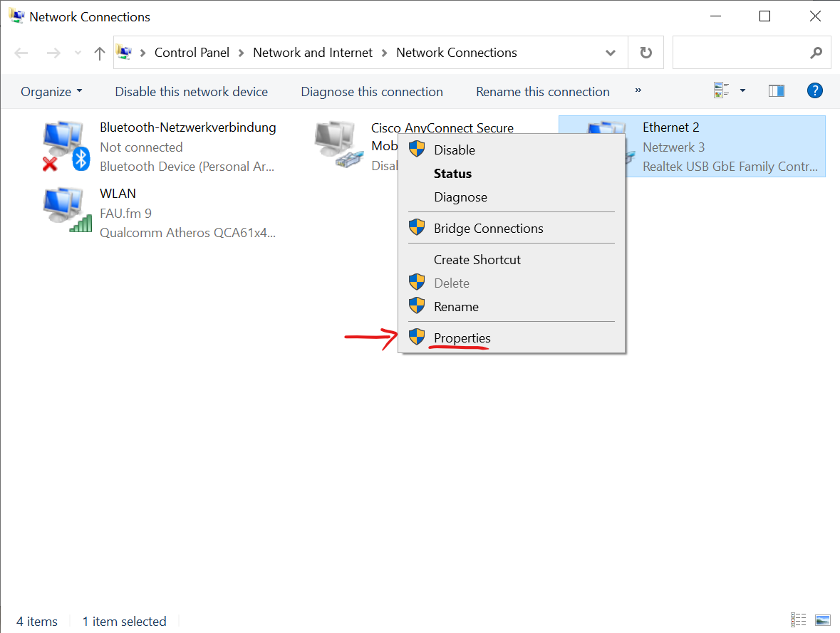Open the Organize dropdown menu

point(51,92)
